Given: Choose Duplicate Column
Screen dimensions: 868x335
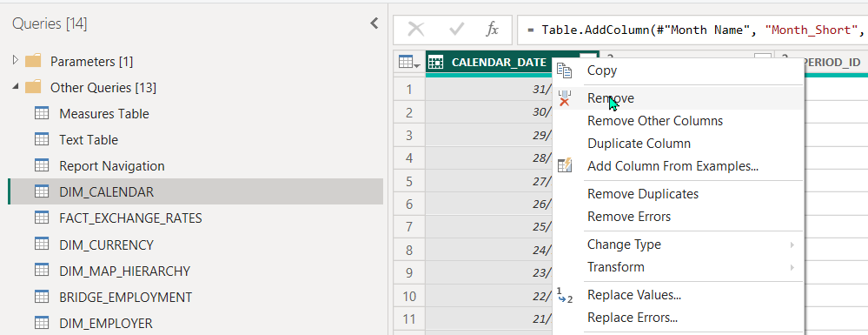Looking at the screenshot, I should click(x=639, y=144).
